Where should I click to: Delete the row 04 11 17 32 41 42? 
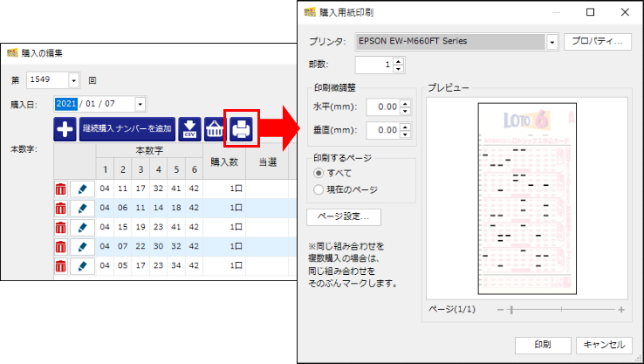click(61, 189)
